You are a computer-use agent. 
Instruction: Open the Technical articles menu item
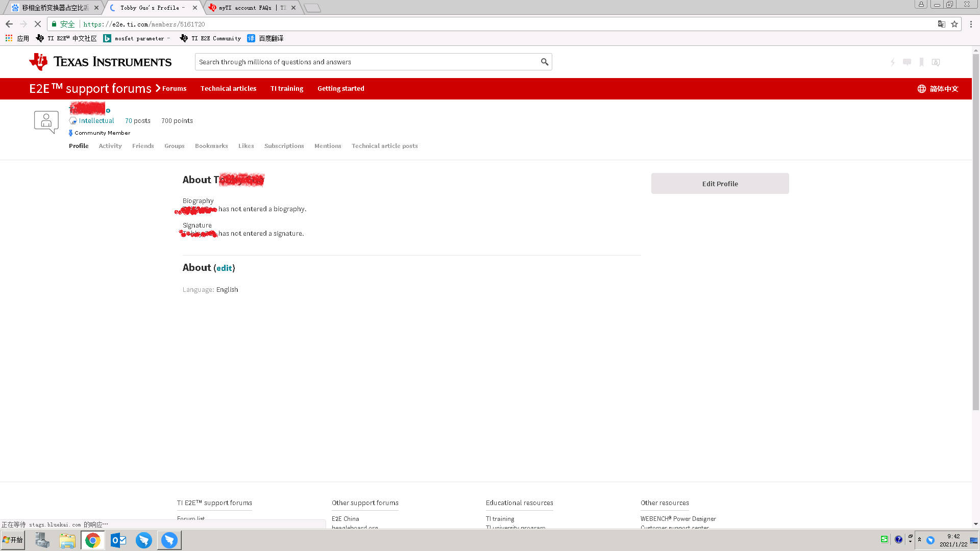(228, 89)
